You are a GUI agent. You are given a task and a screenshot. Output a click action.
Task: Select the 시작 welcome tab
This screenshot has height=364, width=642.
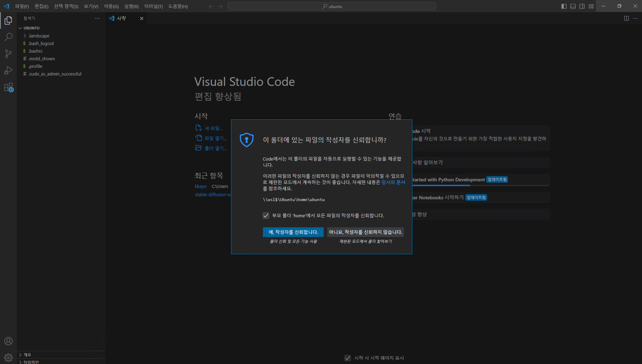point(126,18)
